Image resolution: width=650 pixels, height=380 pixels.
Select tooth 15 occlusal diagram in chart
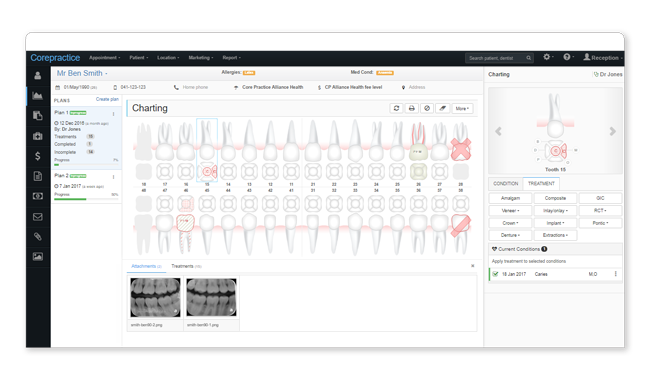(207, 171)
